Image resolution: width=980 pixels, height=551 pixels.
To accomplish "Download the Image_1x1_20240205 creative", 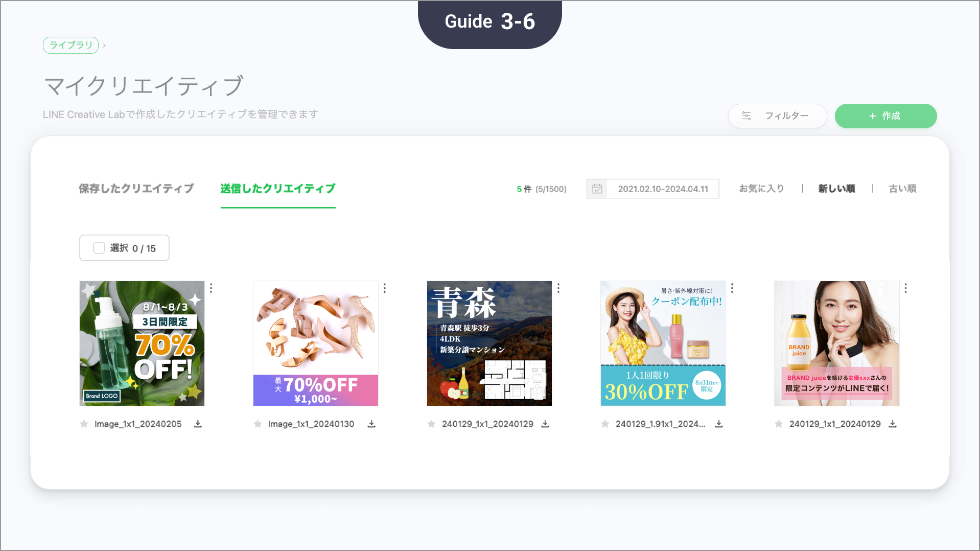I will click(198, 424).
